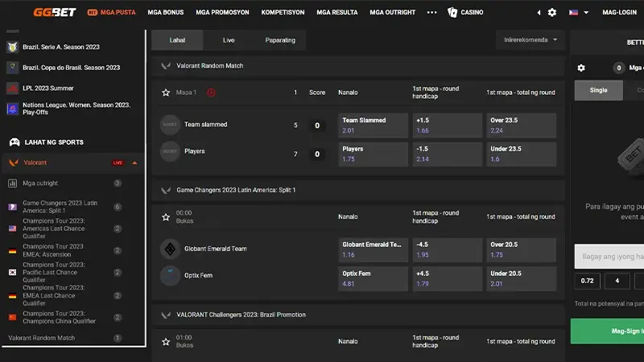Click the Mga outright chart icon
Screen dimensions: 644x362
tap(12, 183)
